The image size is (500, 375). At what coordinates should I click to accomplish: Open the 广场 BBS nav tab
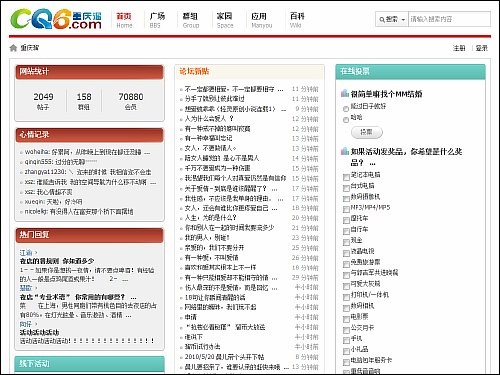click(x=157, y=20)
